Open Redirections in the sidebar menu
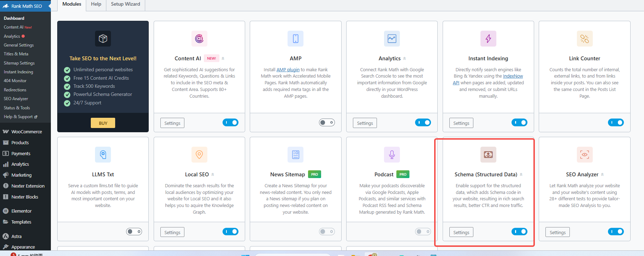The height and width of the screenshot is (256, 644). pyautogui.click(x=15, y=90)
